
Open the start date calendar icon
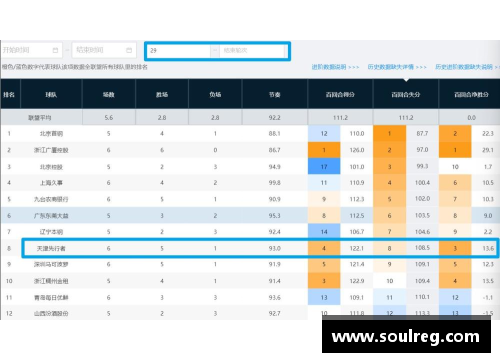click(x=55, y=50)
